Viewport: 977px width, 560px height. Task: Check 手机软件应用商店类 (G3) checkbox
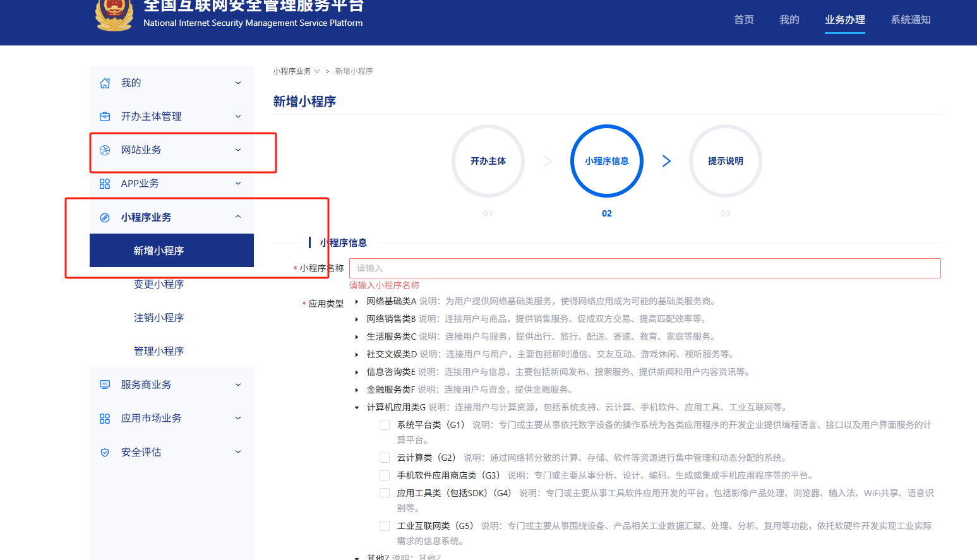tap(385, 475)
